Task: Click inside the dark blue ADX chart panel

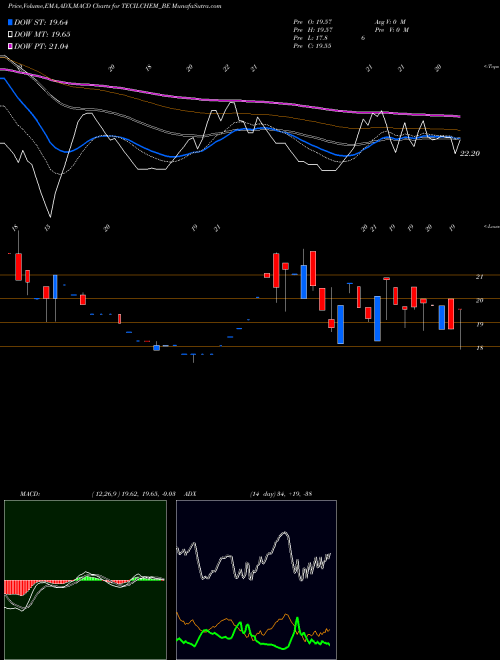Action: [x=256, y=580]
